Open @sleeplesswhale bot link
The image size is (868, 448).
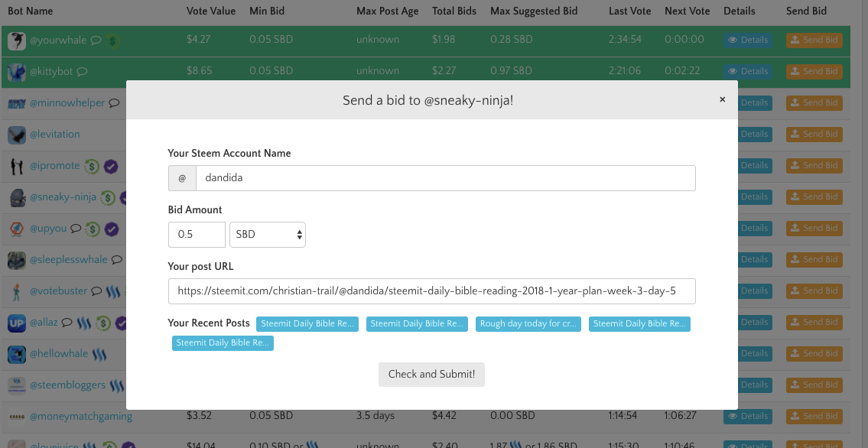click(x=69, y=260)
